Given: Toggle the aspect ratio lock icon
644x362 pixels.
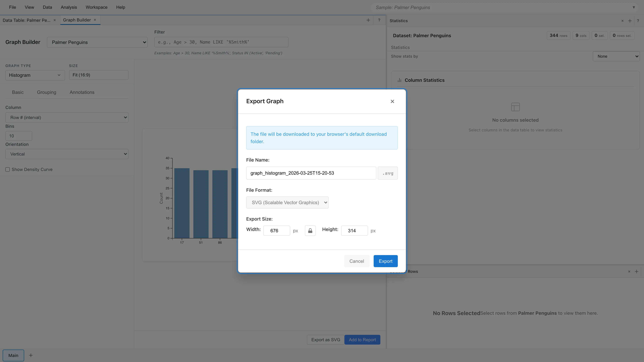Looking at the screenshot, I should coord(310,231).
